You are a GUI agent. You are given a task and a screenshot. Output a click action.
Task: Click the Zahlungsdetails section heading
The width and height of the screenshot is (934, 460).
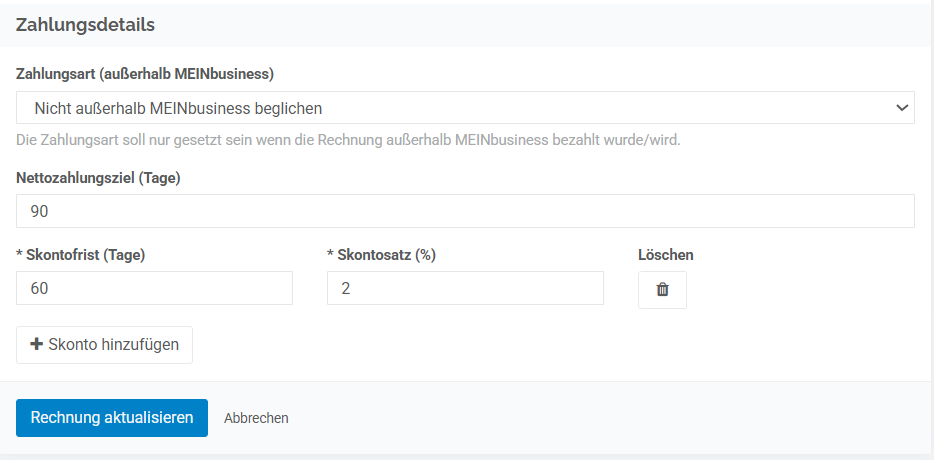(x=85, y=25)
